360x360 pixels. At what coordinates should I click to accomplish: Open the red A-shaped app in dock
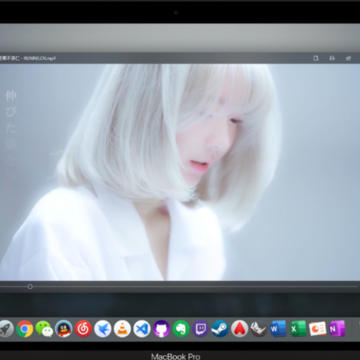[x=240, y=329]
